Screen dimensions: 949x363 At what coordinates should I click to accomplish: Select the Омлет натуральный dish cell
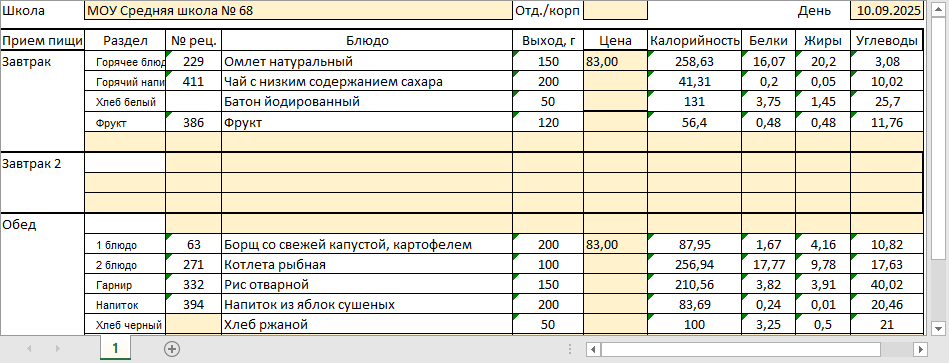pos(367,61)
